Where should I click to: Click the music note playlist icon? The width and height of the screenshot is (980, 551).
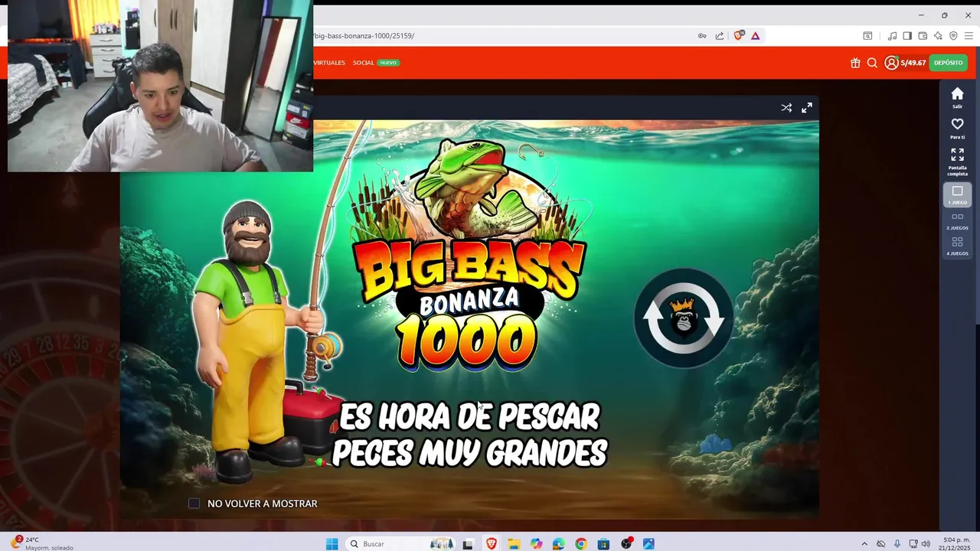892,36
